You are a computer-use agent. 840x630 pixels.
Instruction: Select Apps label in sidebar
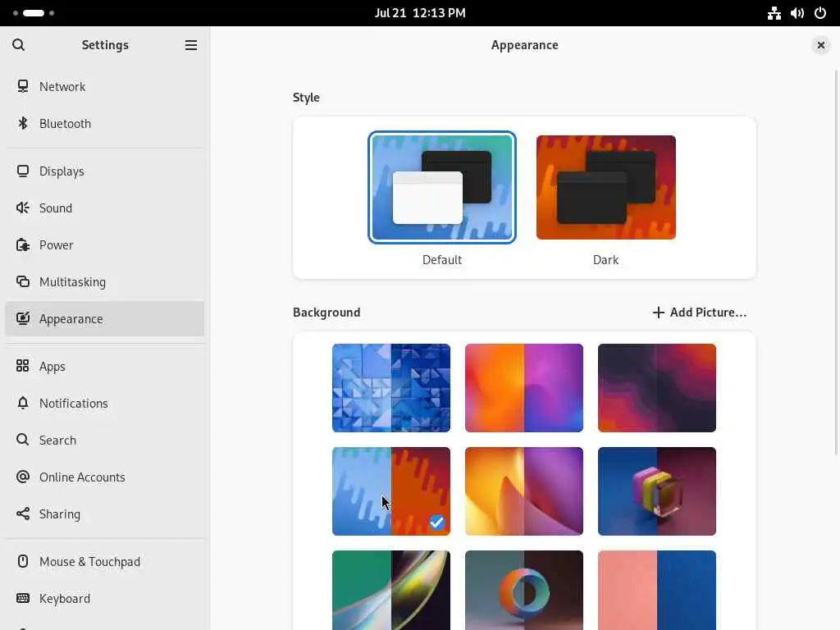[52, 367]
